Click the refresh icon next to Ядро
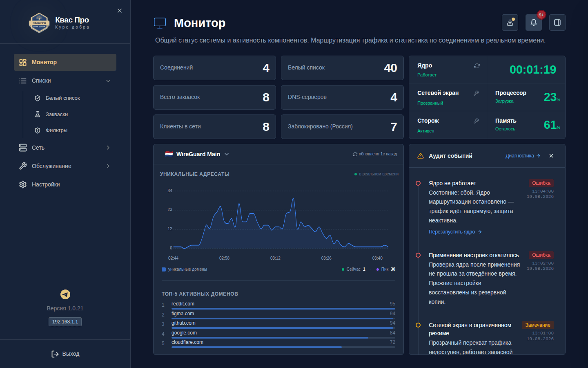 [x=477, y=66]
